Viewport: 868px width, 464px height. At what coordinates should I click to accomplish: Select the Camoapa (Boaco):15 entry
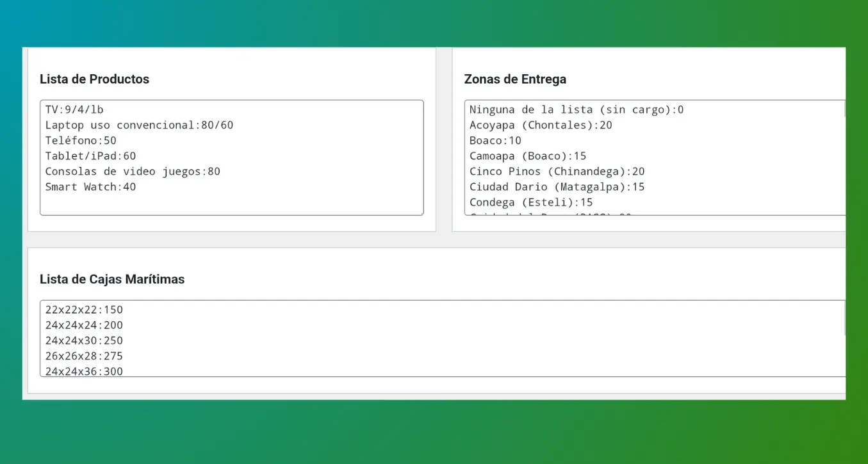(x=527, y=156)
